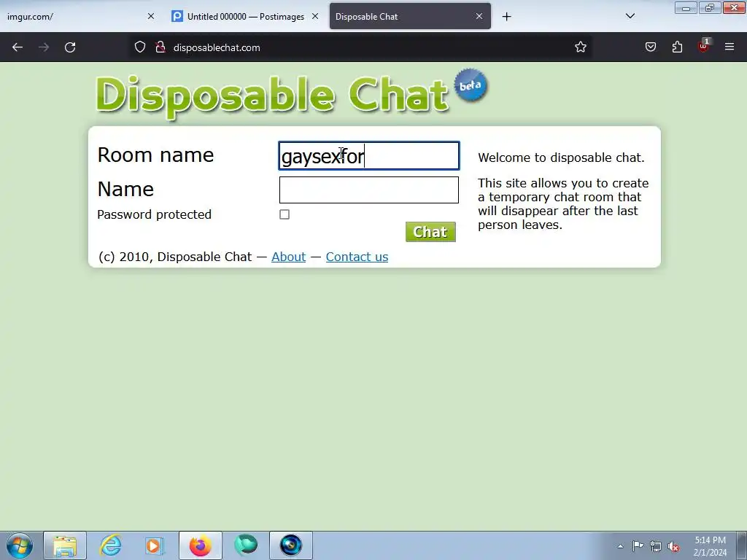Enable the Password protected checkbox

285,214
